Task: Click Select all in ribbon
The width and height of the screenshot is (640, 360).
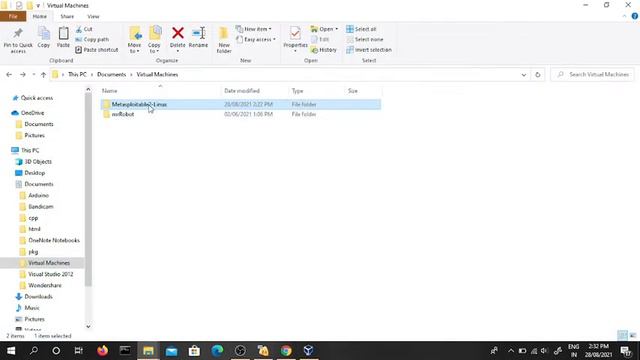Action: click(x=361, y=29)
